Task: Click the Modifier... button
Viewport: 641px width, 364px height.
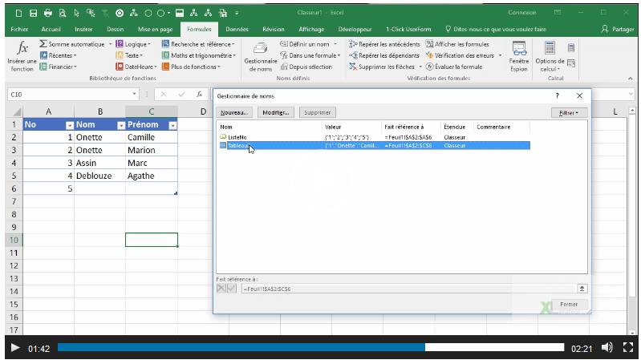Action: pyautogui.click(x=276, y=112)
